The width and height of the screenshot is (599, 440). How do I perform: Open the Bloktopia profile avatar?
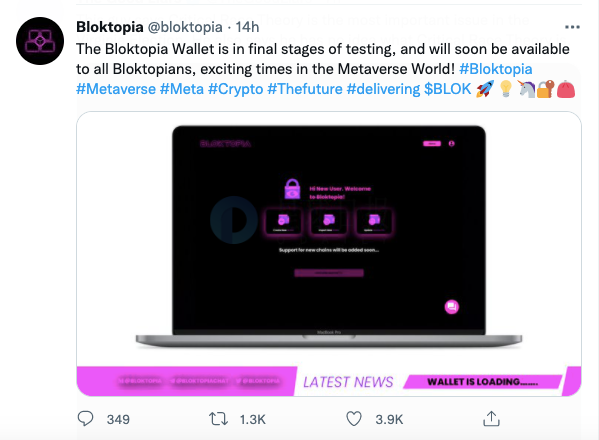click(40, 41)
